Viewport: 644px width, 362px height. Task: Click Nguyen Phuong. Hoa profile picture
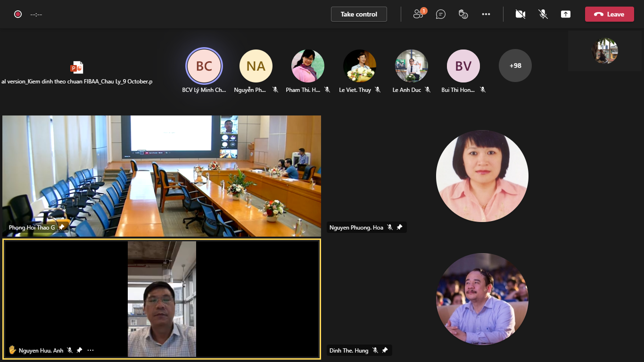(x=482, y=176)
